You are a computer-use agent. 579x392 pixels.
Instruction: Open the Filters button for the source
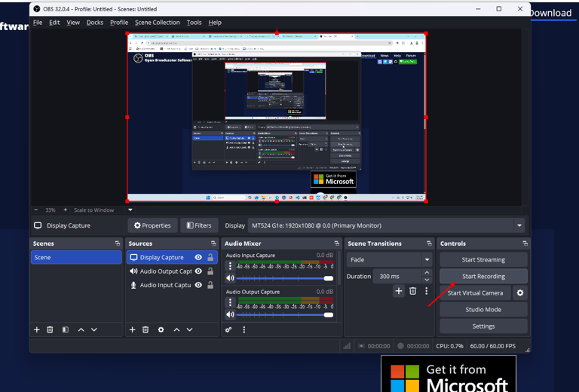(200, 225)
